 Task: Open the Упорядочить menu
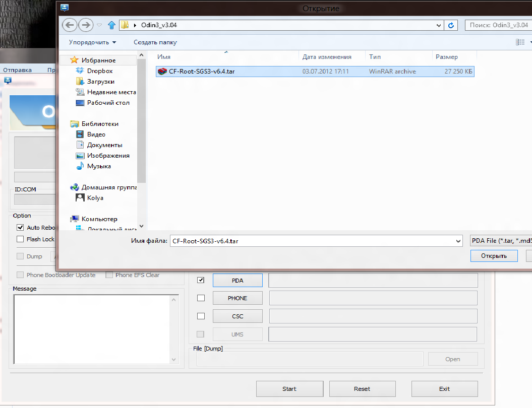coord(92,42)
